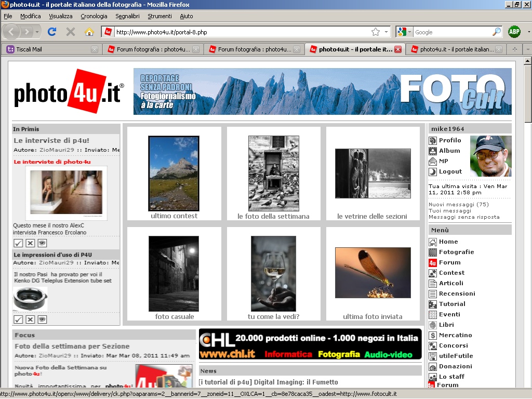Tick the checkmark under Le interviste di p4u

click(18, 243)
